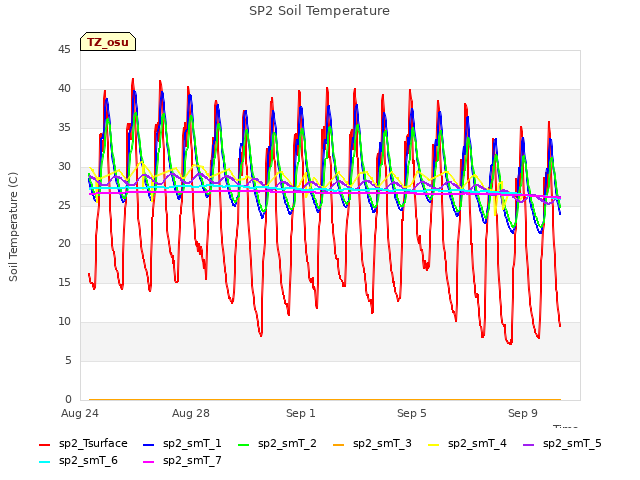Click the Aug 28 x-axis tick label
Viewport: 640px width, 480px height.
(x=191, y=413)
